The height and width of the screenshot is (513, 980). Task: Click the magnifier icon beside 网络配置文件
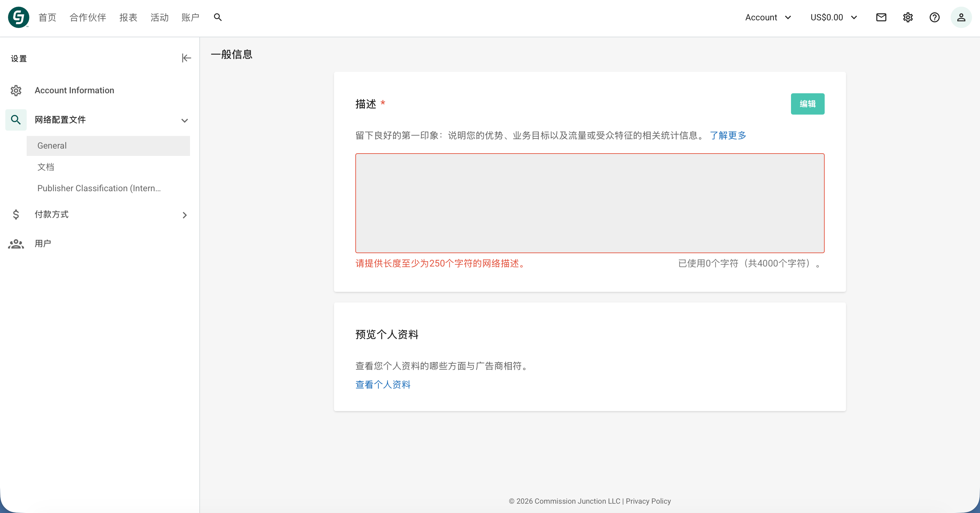(16, 120)
